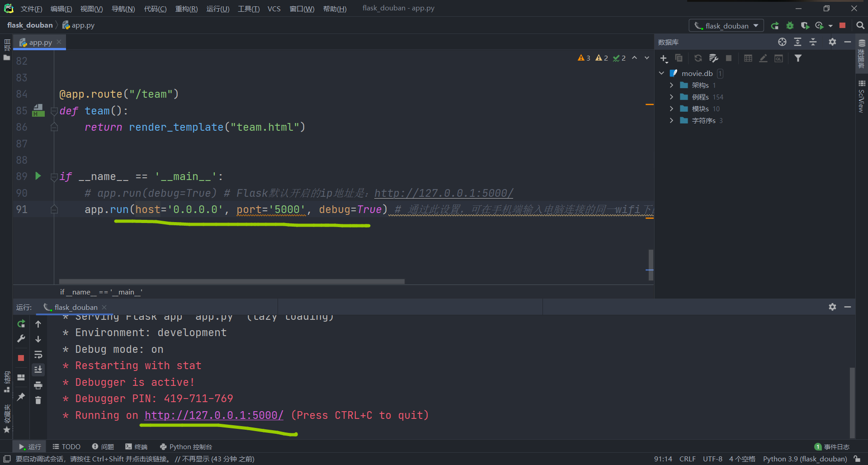
Task: Open run configuration wrench in Run panel
Action: pyautogui.click(x=21, y=339)
